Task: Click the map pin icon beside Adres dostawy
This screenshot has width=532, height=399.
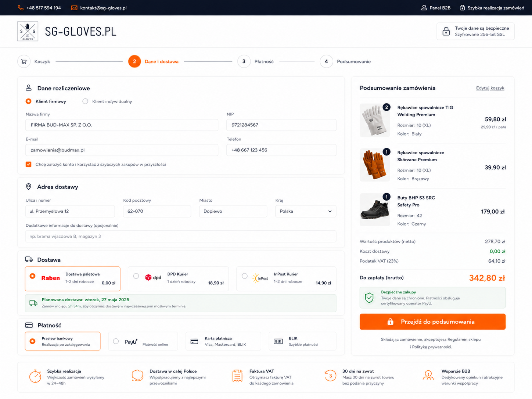Action: click(x=29, y=187)
